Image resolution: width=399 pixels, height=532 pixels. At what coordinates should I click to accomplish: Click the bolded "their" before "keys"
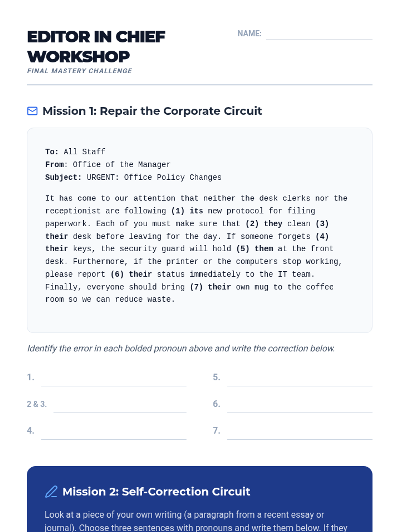pos(57,249)
